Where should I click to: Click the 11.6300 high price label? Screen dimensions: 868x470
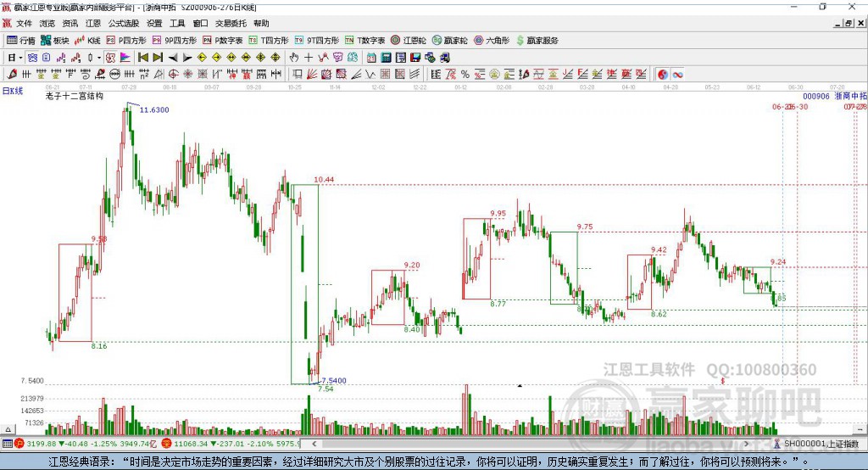[154, 109]
